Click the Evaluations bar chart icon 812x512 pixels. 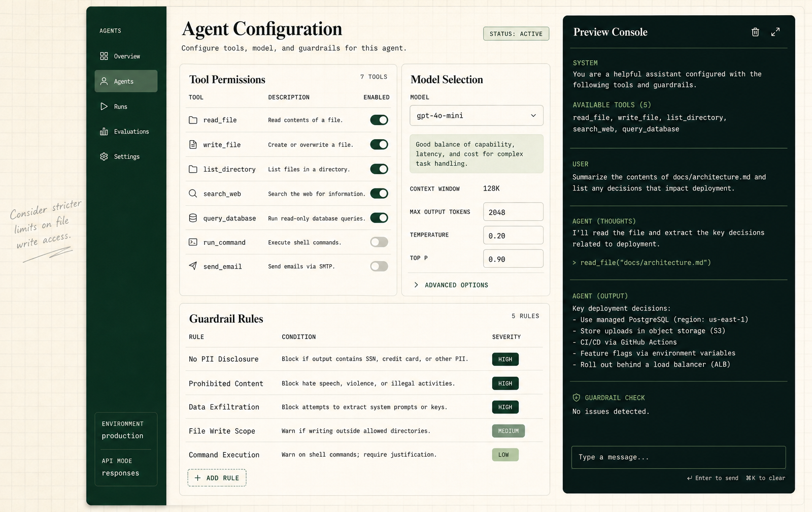[104, 132]
